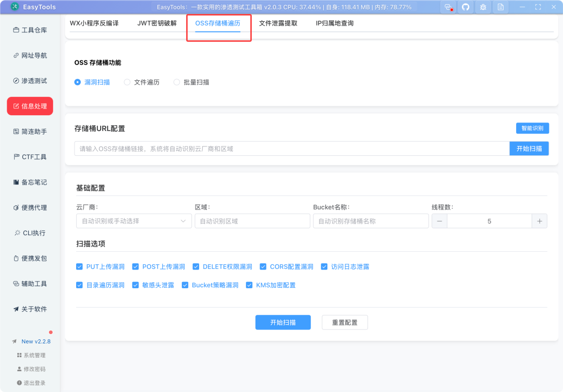Open the IP归属地查询 tab
Screen dimensions: 563x392
335,23
